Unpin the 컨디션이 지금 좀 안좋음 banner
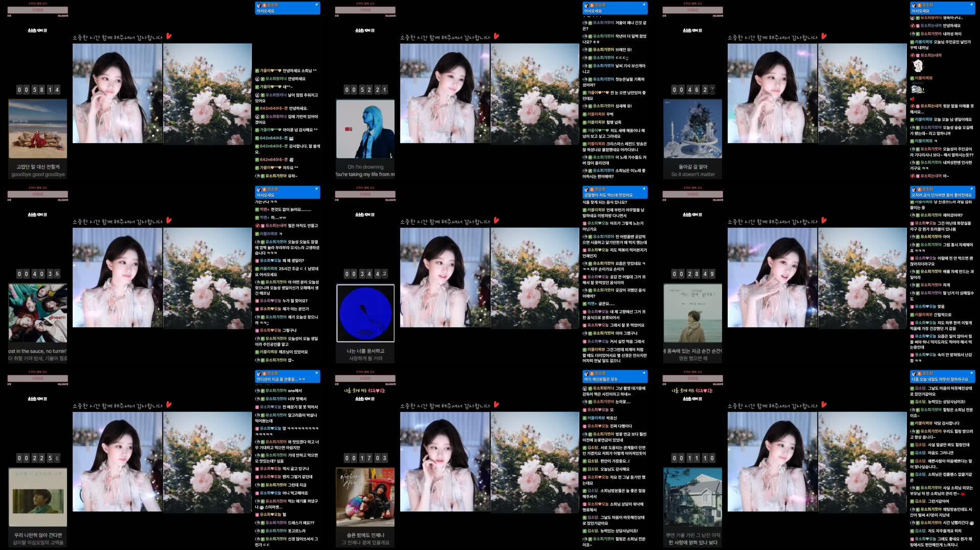Image resolution: width=980 pixels, height=550 pixels. click(316, 374)
